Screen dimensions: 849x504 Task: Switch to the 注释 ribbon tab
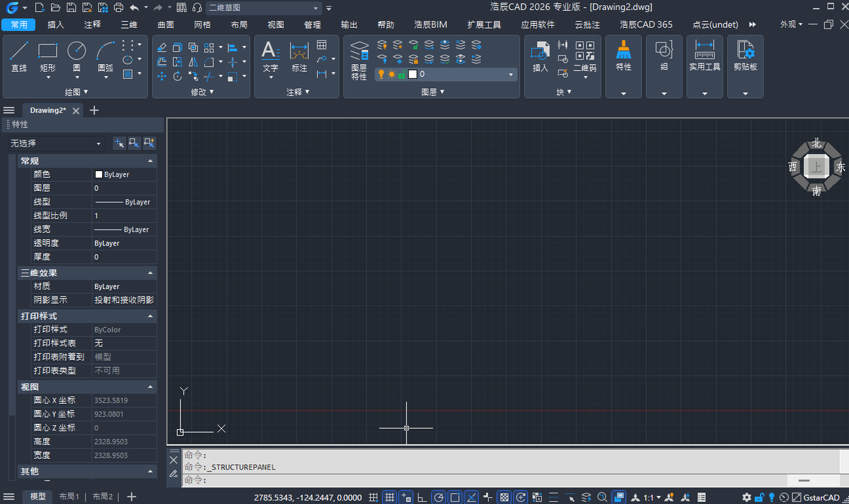pyautogui.click(x=93, y=25)
